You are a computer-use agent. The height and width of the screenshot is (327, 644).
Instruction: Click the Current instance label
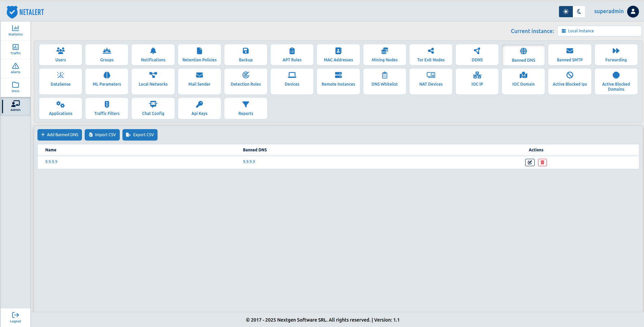point(532,31)
